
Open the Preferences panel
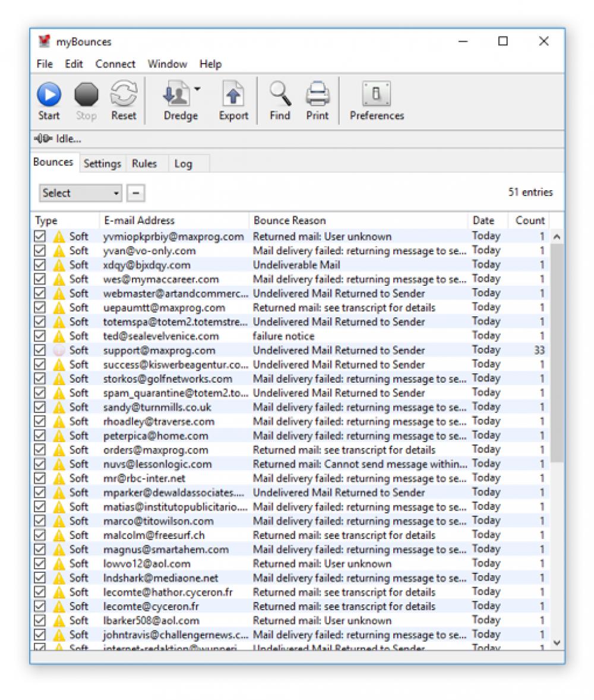coord(377,93)
